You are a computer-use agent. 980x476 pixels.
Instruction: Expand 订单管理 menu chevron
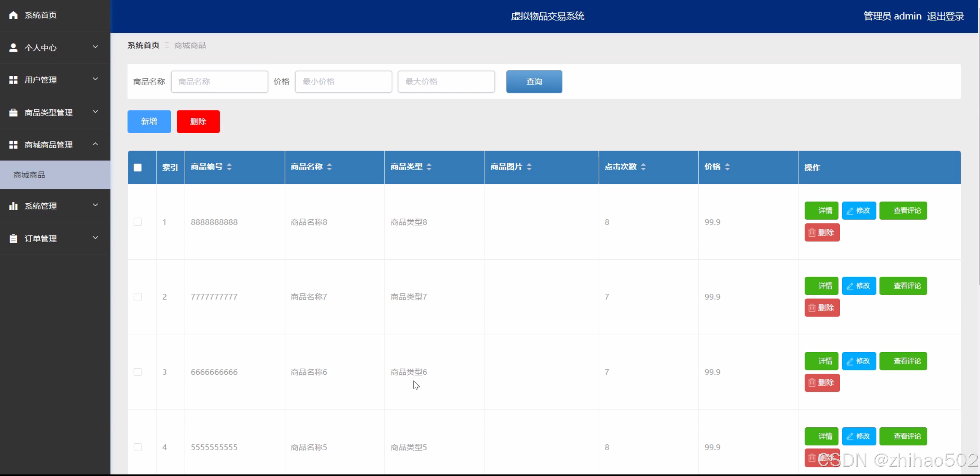(95, 238)
